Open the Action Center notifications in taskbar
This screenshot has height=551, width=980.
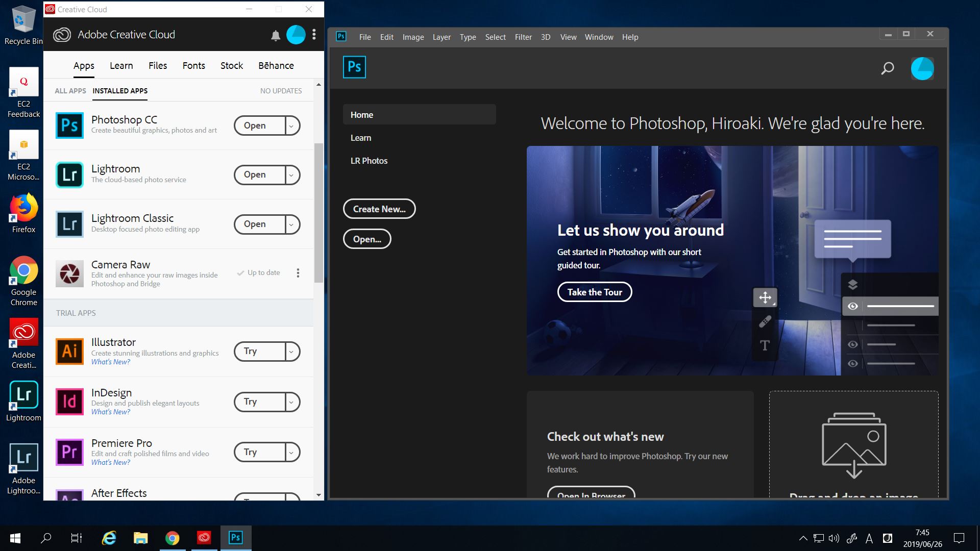click(x=959, y=538)
